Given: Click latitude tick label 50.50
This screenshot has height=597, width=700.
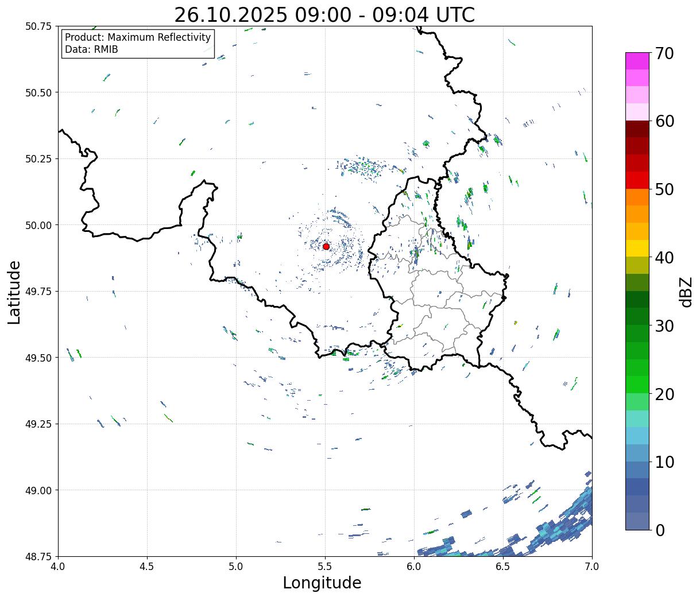Looking at the screenshot, I should click(x=38, y=92).
